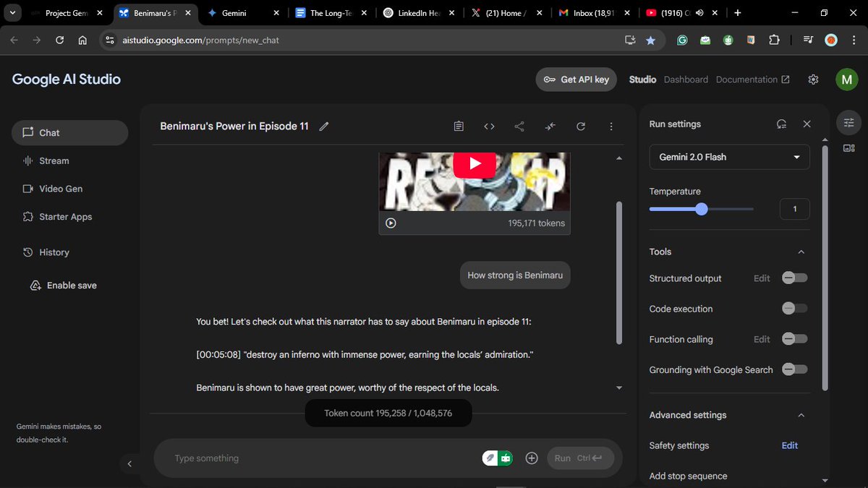This screenshot has height=488, width=868.
Task: Edit the chat title with the pencil icon
Action: pos(324,127)
